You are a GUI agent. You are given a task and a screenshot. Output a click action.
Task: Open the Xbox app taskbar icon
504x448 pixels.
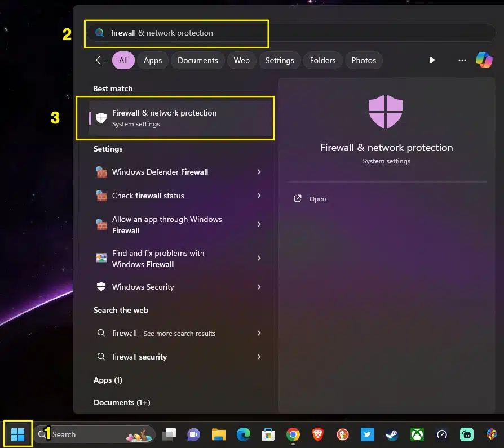[417, 434]
